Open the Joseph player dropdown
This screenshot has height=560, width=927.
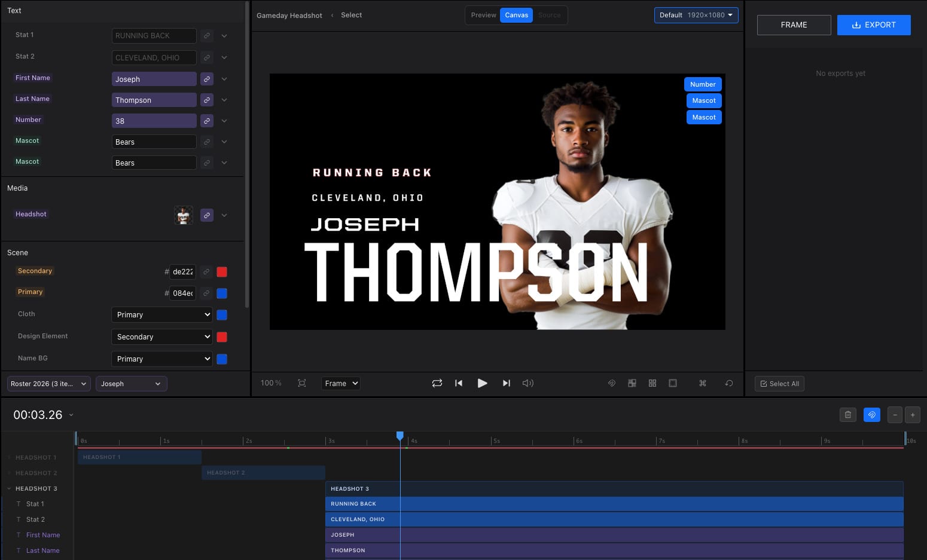point(132,384)
